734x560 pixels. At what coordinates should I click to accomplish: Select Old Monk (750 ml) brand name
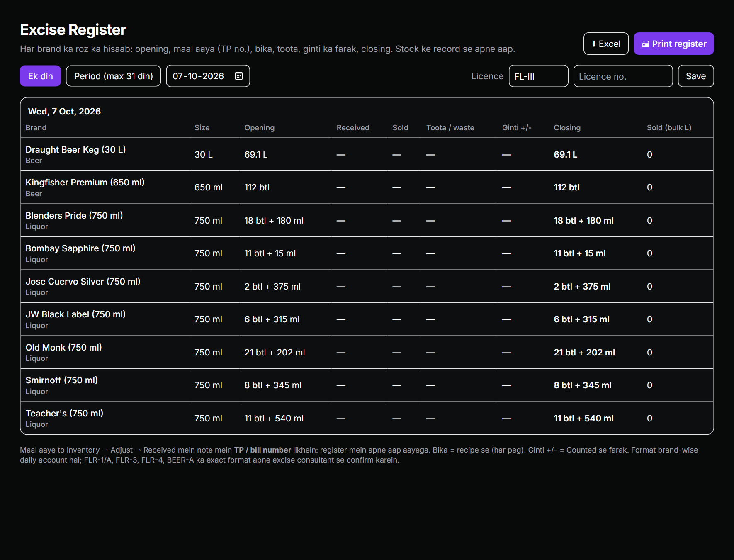click(x=64, y=348)
